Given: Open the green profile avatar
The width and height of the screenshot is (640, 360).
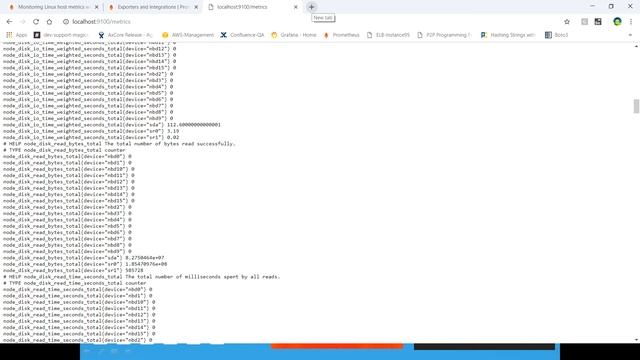Looking at the screenshot, I should click(617, 22).
